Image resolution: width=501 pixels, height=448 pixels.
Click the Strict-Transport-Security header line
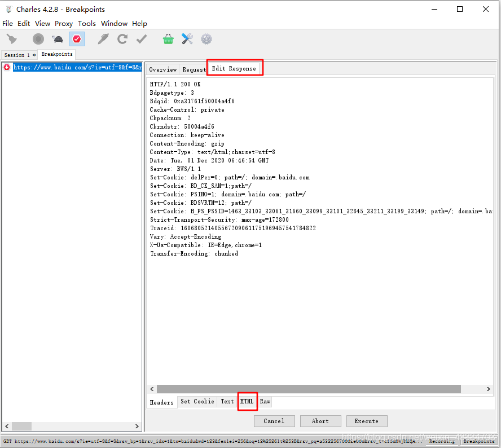[219, 220]
